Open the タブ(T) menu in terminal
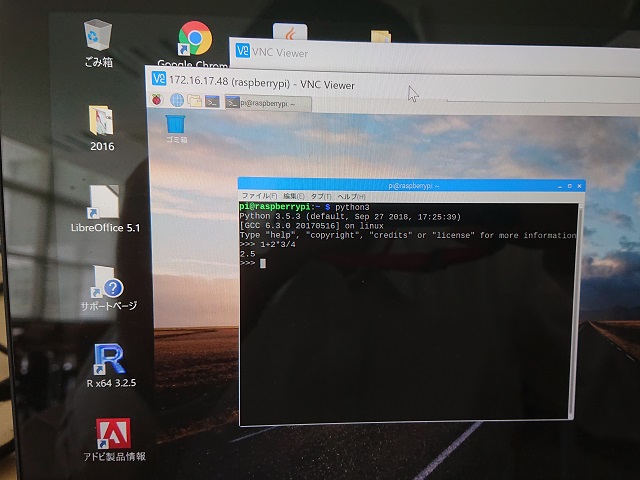Image resolution: width=640 pixels, height=480 pixels. [x=321, y=196]
